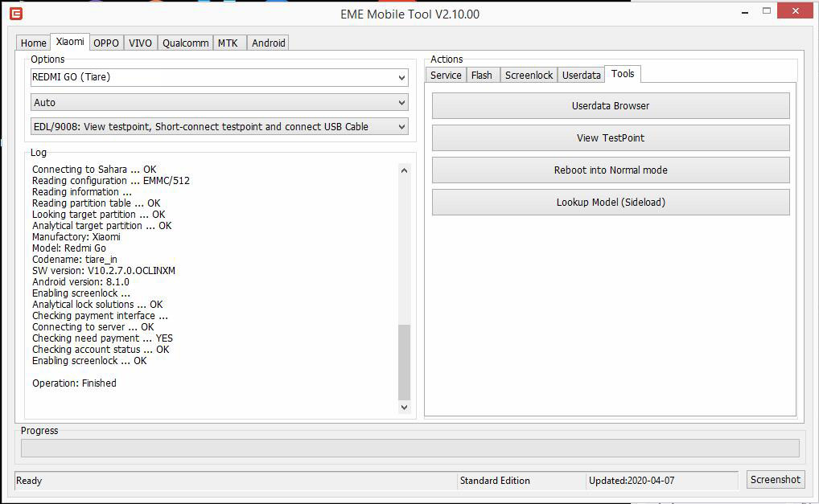Click the Userdata Browser button
The image size is (819, 504).
pyautogui.click(x=611, y=106)
